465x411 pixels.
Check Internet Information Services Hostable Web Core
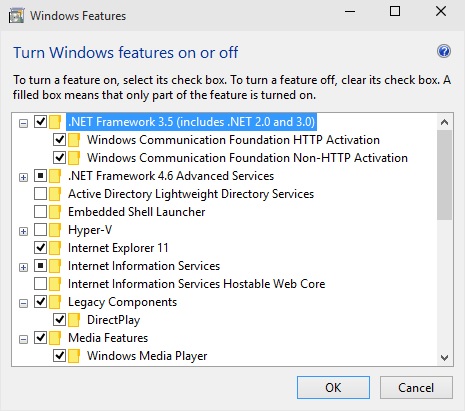(x=40, y=284)
